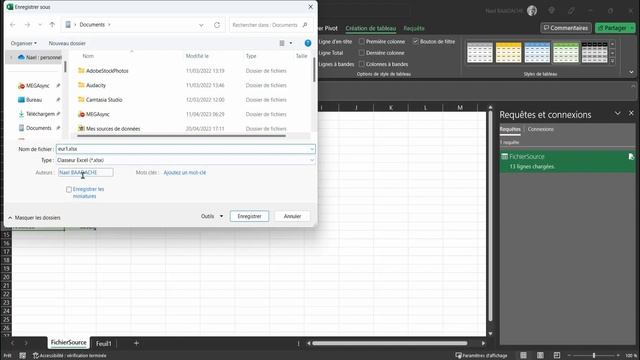Select the Camtasia Studio folder
This screenshot has width=640, height=360.
click(x=104, y=100)
